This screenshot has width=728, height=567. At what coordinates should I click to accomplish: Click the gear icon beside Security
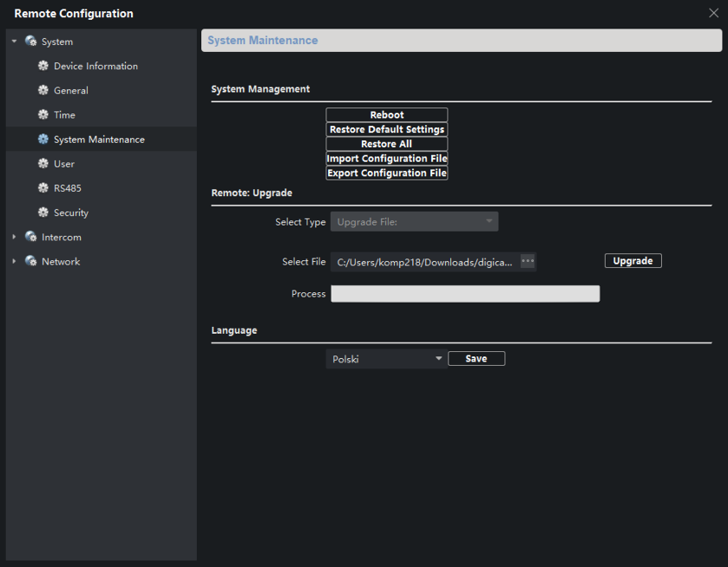[43, 212]
